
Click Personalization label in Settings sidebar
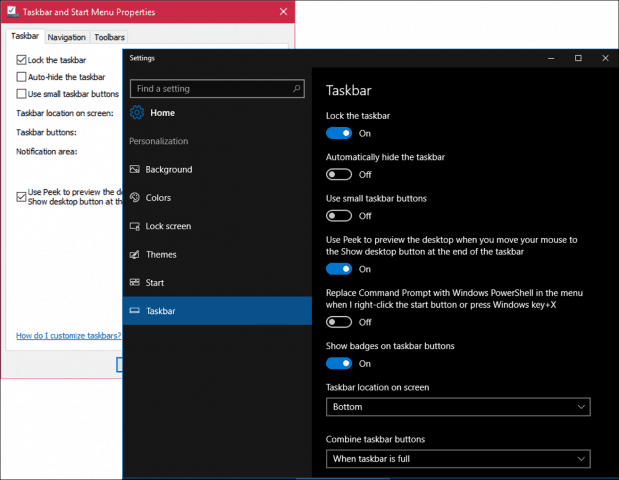pos(159,141)
